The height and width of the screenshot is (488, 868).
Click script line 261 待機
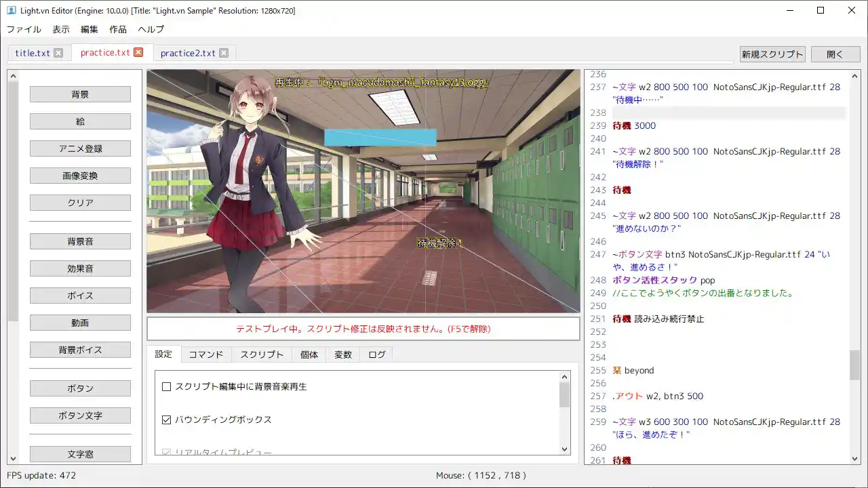pos(622,460)
